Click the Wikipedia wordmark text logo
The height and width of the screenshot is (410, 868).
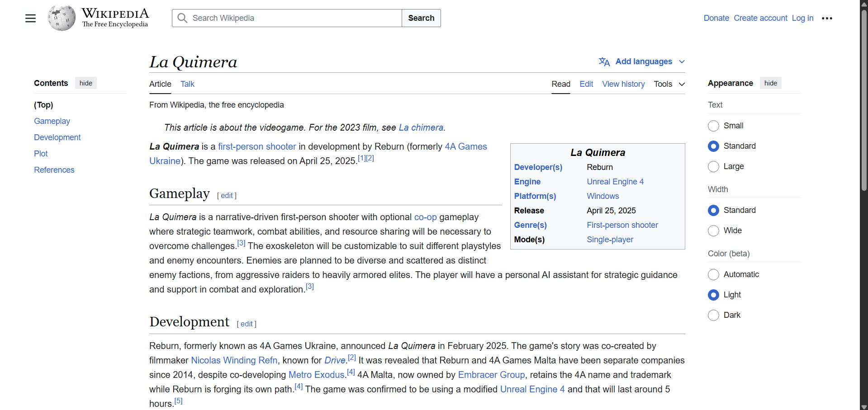tap(115, 18)
